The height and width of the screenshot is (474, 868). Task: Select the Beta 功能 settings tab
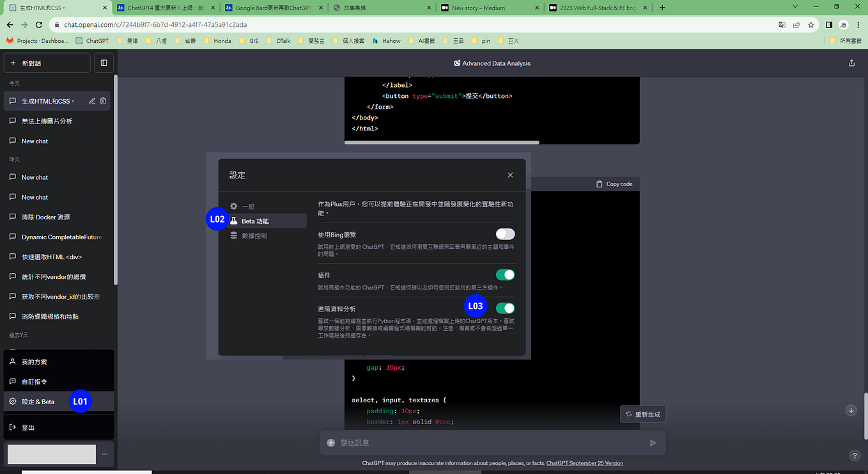pos(267,221)
